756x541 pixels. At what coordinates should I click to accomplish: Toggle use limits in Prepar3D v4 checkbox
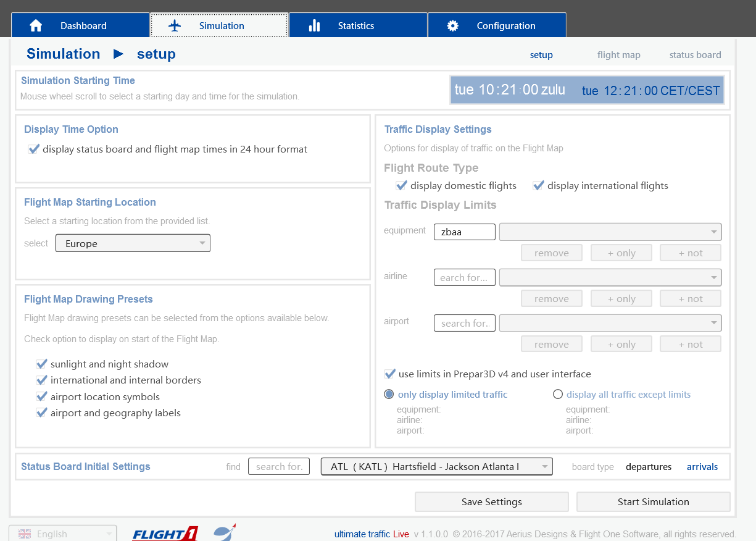(x=390, y=374)
